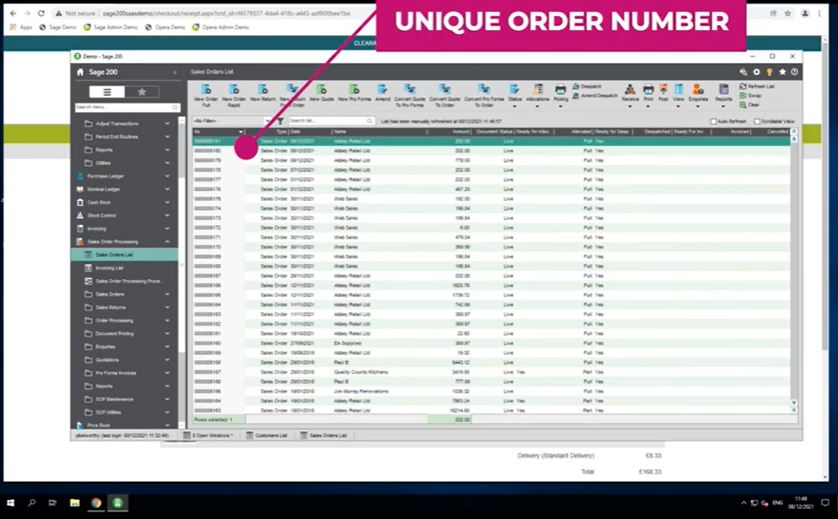Open Sales Order Processing Process item
Image resolution: width=838 pixels, height=519 pixels.
[126, 281]
